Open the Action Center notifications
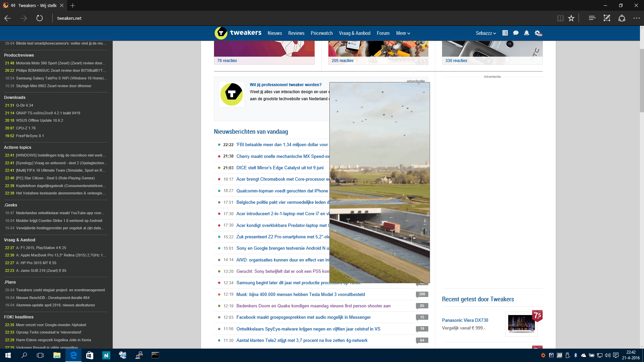644x362 pixels. coord(616,355)
